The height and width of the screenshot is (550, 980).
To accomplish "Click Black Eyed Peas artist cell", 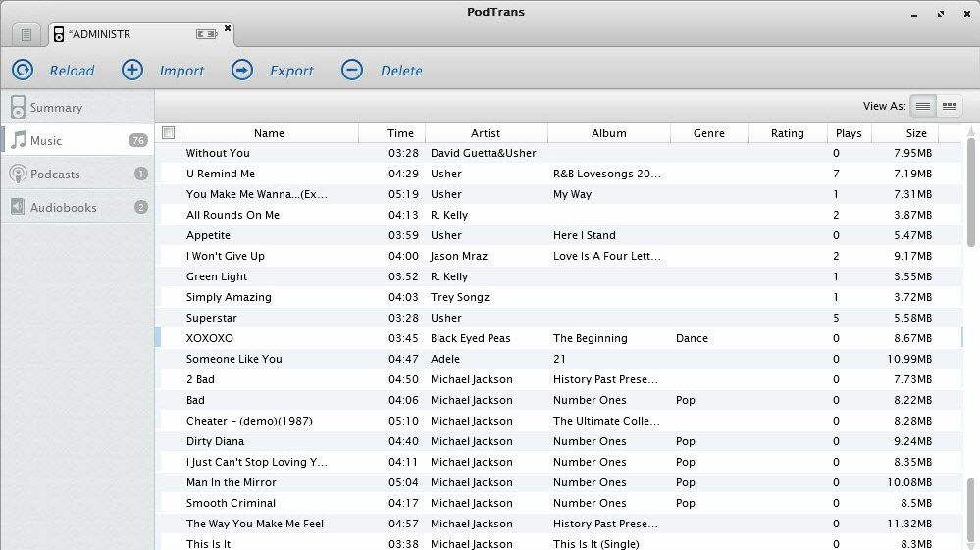I will [471, 338].
